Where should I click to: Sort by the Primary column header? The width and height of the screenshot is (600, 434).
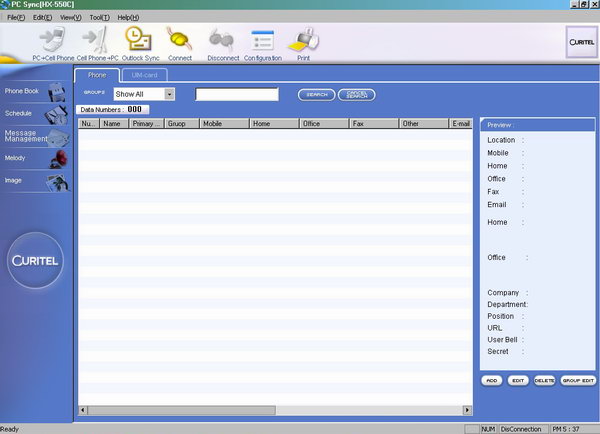tap(147, 124)
